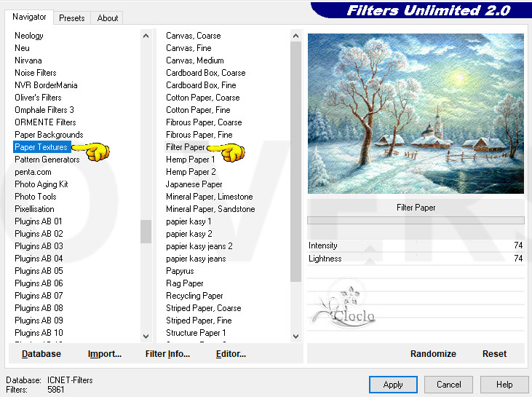Choose Hemp Paper 2 filter
The width and height of the screenshot is (532, 397).
click(191, 172)
